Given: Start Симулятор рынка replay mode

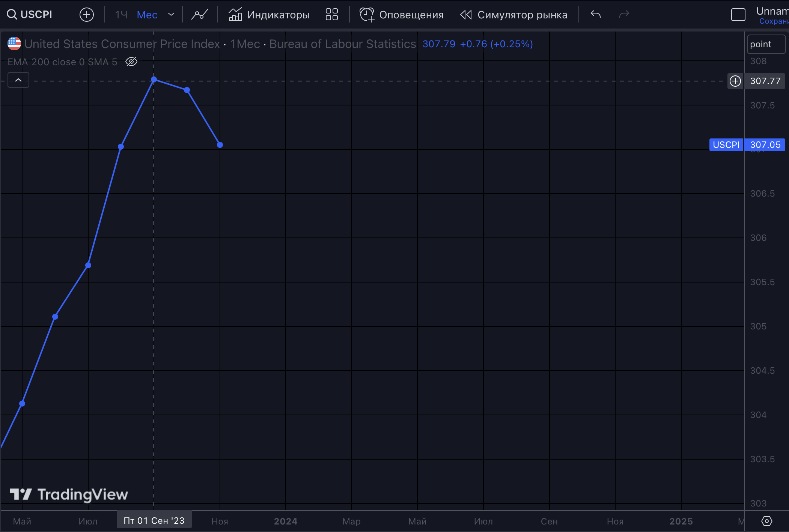Looking at the screenshot, I should (x=514, y=15).
